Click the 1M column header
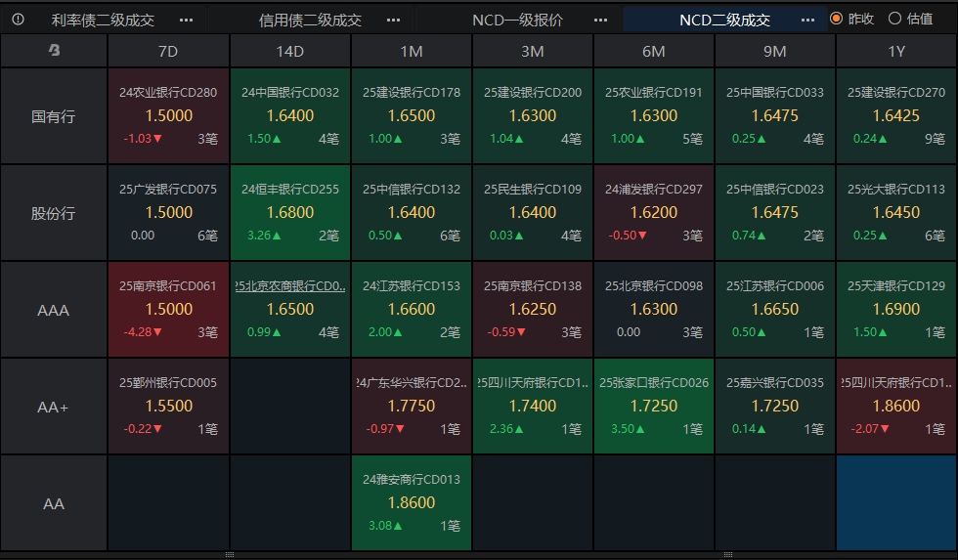This screenshot has width=958, height=560. click(x=412, y=51)
